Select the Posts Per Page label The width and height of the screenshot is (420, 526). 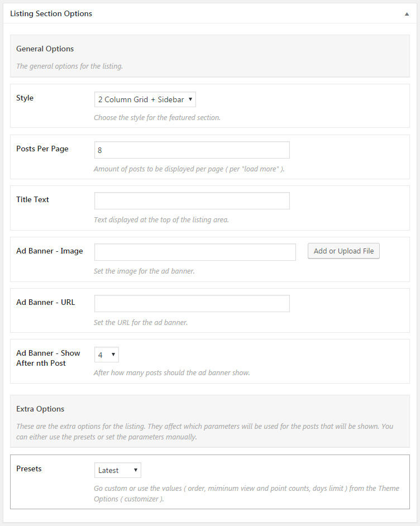(x=42, y=149)
